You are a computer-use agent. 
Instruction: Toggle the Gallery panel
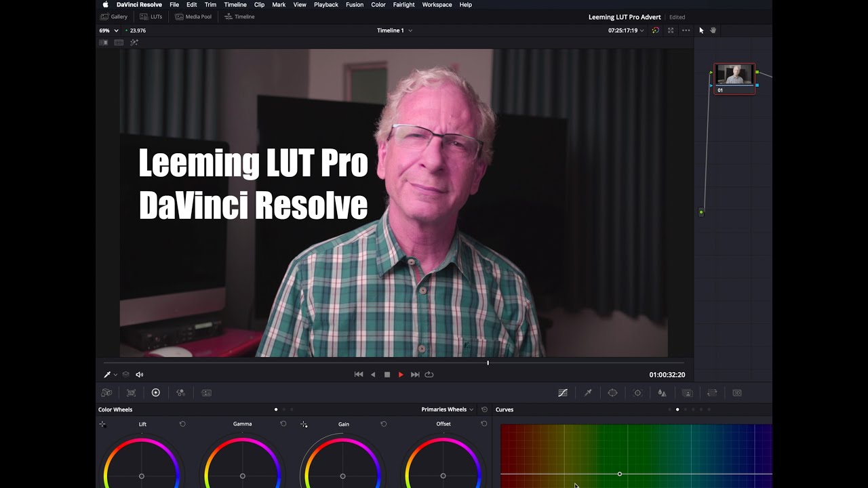[x=114, y=16]
